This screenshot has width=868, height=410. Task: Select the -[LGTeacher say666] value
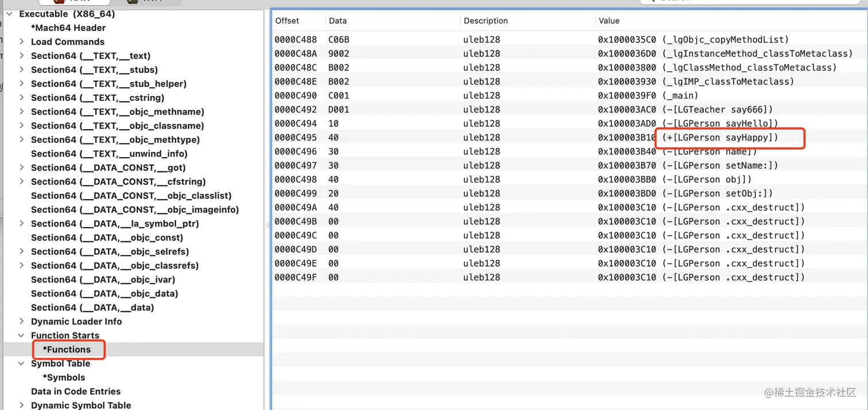[685, 109]
